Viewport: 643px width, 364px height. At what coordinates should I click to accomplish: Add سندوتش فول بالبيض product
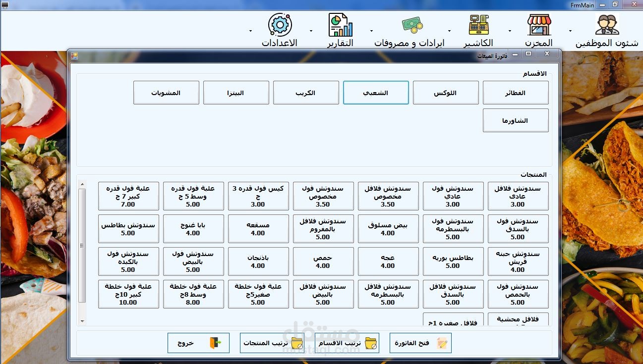click(193, 261)
